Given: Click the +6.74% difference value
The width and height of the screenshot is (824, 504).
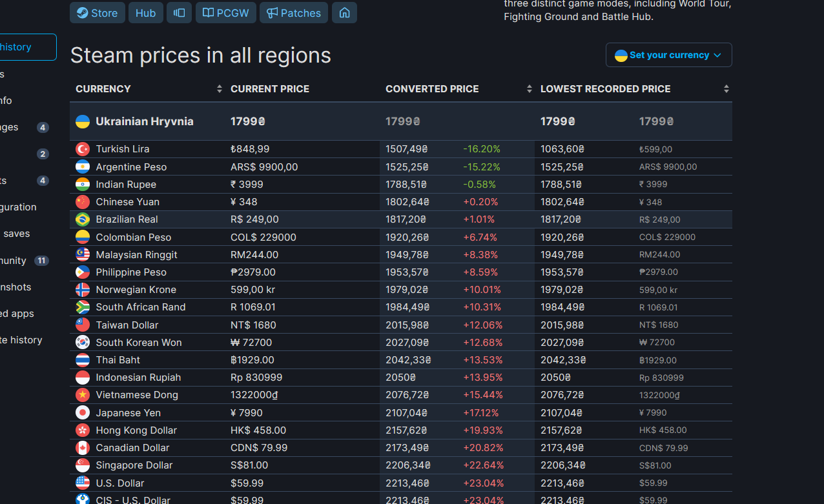Looking at the screenshot, I should pyautogui.click(x=480, y=237).
